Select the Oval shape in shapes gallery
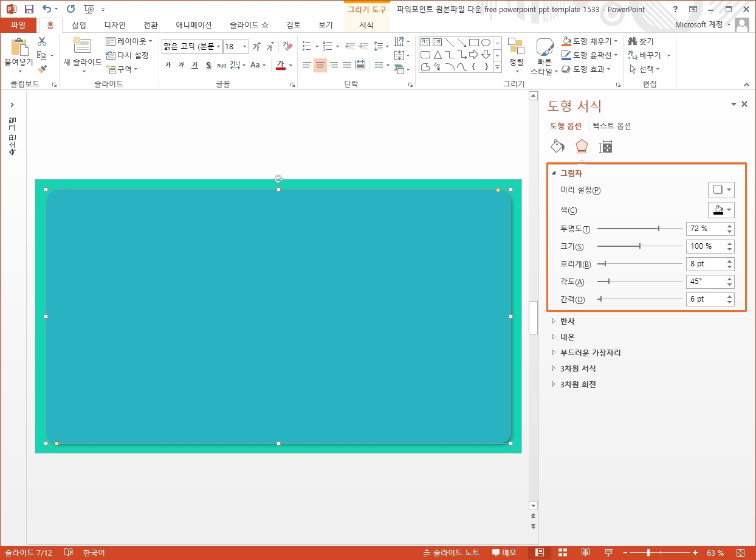Screen dimensions: 756x560 pyautogui.click(x=486, y=43)
